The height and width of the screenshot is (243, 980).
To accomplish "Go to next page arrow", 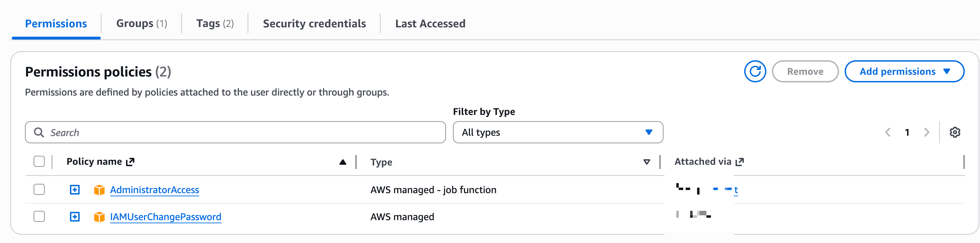I will [926, 132].
